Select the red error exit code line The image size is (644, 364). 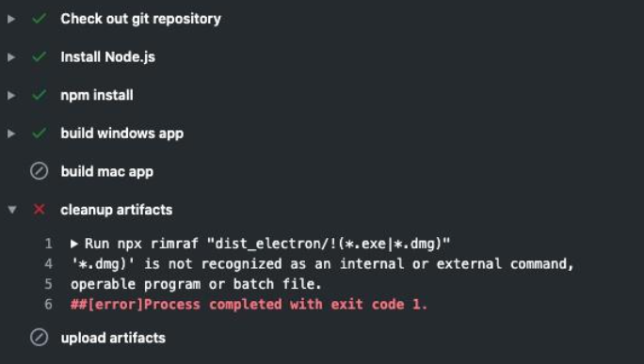pyautogui.click(x=249, y=305)
